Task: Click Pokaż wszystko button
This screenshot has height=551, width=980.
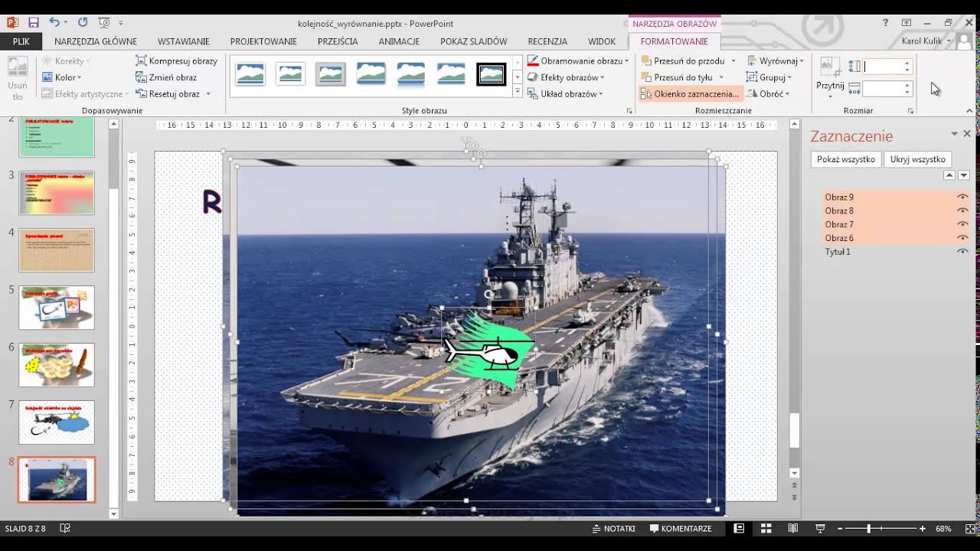Action: click(846, 159)
